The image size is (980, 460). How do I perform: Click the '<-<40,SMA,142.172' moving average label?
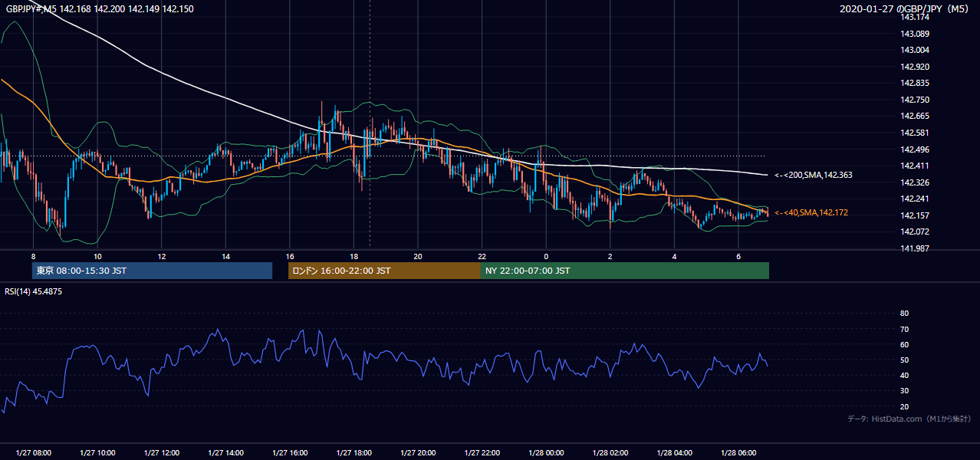coord(811,212)
